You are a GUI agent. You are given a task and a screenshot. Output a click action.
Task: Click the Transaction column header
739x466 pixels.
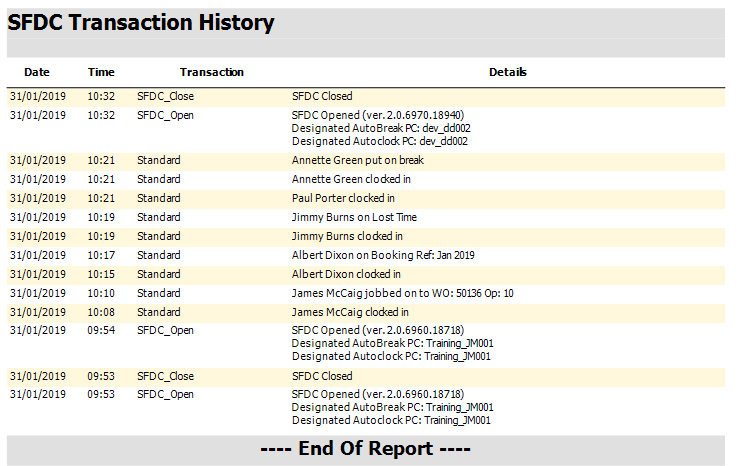click(212, 72)
